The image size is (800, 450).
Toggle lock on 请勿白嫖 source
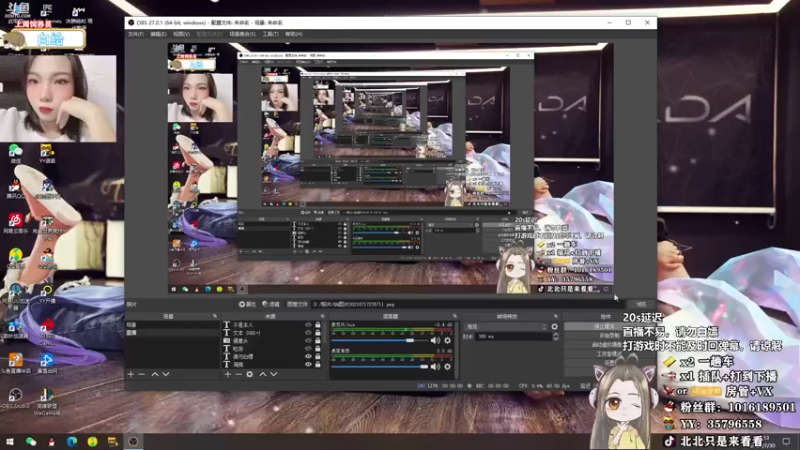point(318,356)
